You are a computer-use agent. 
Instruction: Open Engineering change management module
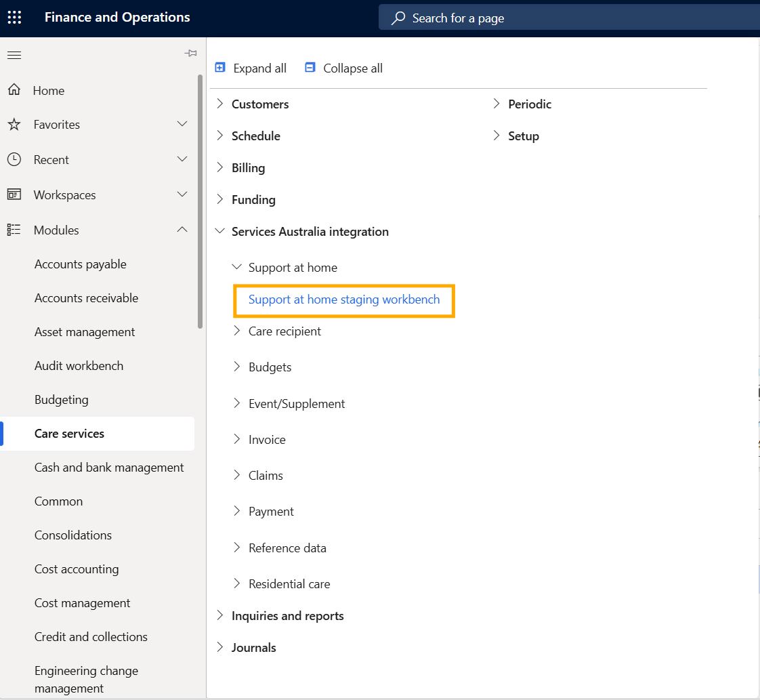86,679
